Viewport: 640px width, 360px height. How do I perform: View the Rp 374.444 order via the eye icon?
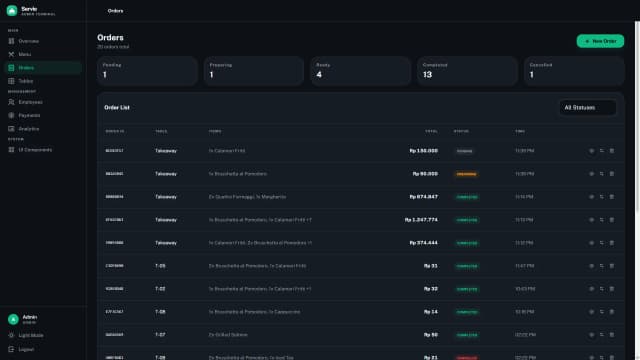(591, 243)
